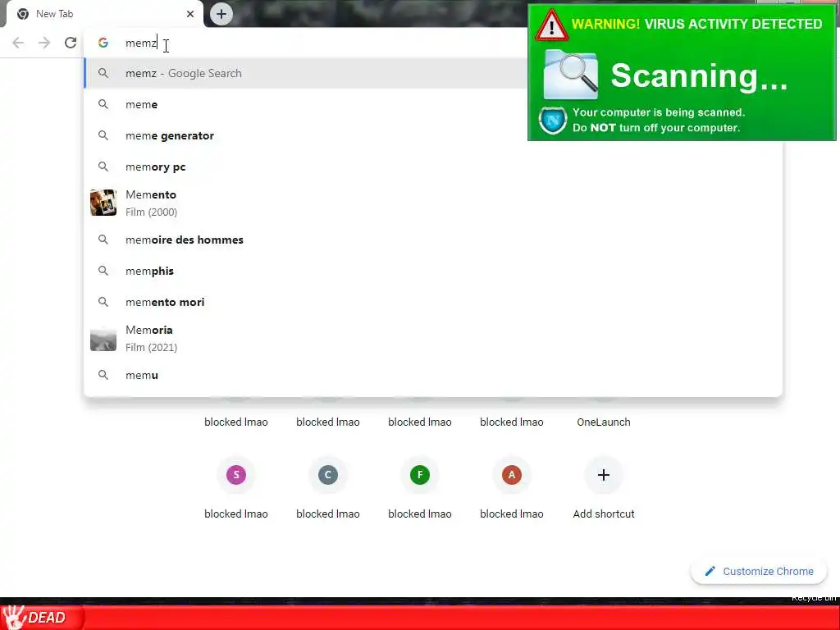Click the Add shortcut plus tile

coord(604,475)
